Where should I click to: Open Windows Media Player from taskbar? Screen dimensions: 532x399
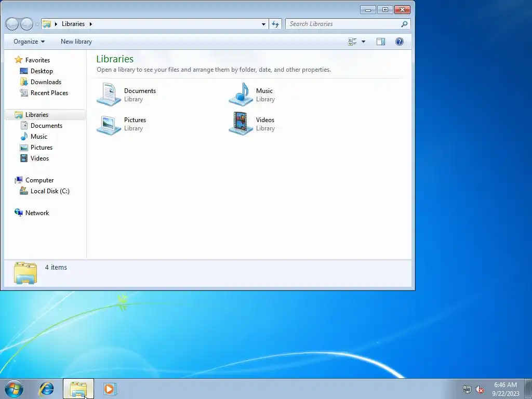(110, 389)
